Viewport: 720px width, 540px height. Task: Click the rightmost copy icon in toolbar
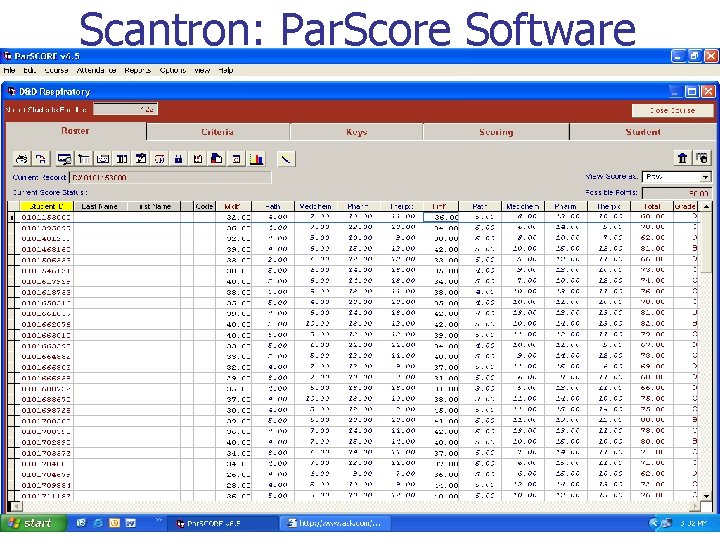702,158
